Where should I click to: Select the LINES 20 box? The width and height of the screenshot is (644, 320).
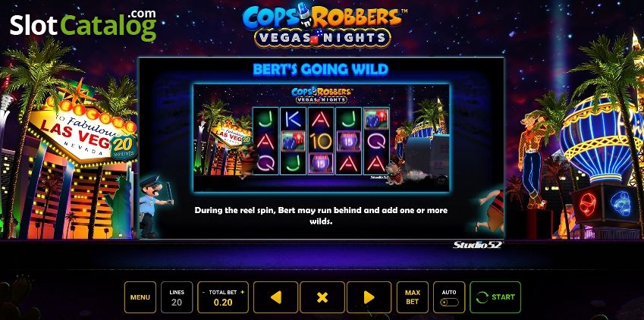(x=177, y=297)
